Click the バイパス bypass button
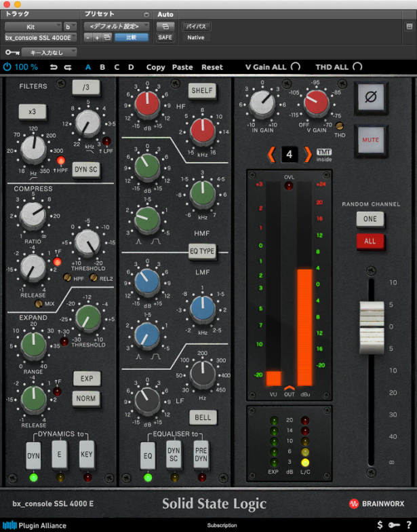The width and height of the screenshot is (417, 532). 196,26
